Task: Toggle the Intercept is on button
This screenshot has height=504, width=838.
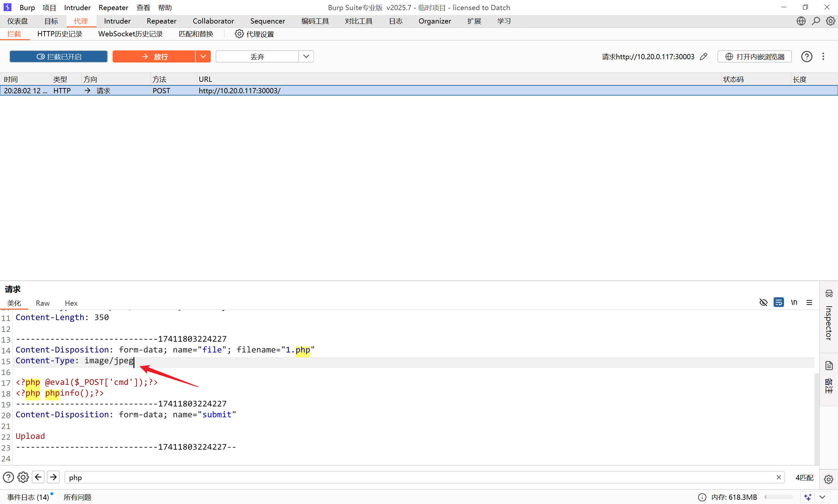Action: (x=58, y=57)
